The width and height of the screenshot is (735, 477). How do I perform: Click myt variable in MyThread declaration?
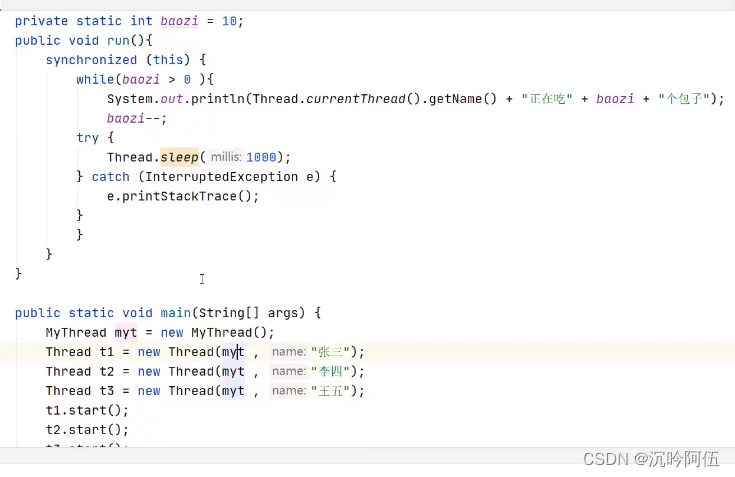(x=126, y=332)
